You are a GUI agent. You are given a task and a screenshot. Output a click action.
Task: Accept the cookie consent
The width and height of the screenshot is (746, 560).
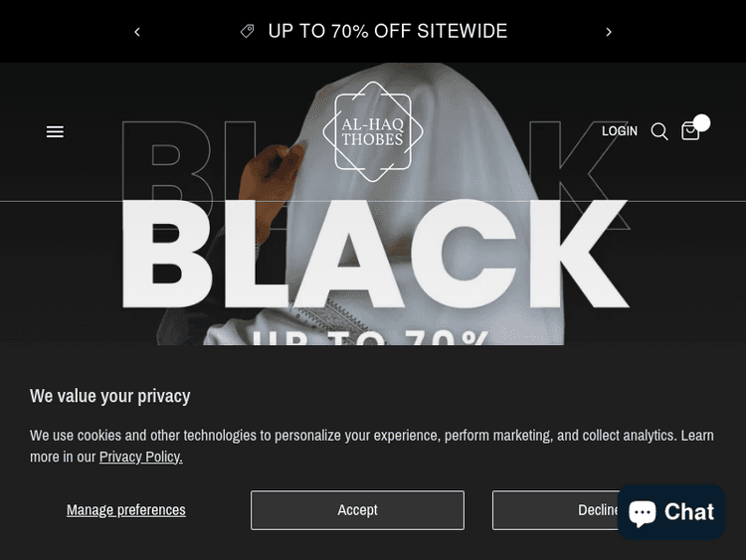pos(357,510)
